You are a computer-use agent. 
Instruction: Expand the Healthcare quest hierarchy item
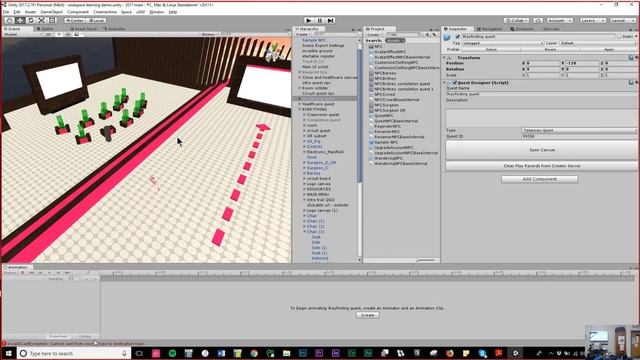coord(300,104)
